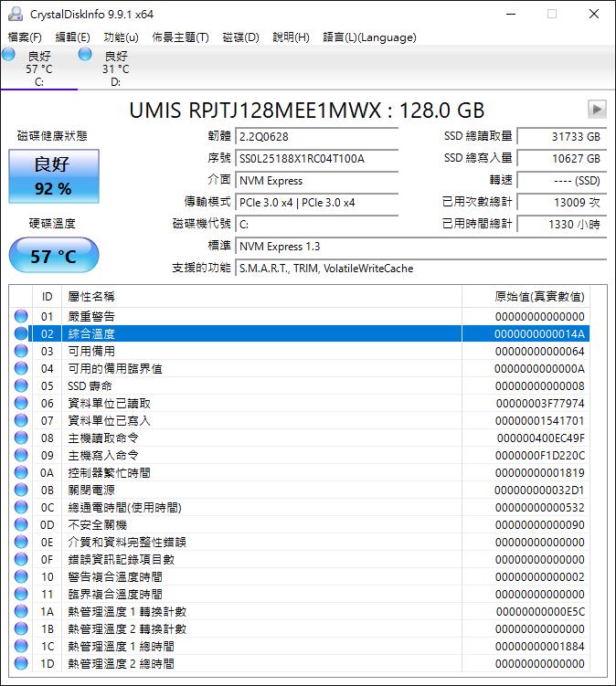Switch to the C: drive tab
The image size is (616, 686).
tap(39, 68)
